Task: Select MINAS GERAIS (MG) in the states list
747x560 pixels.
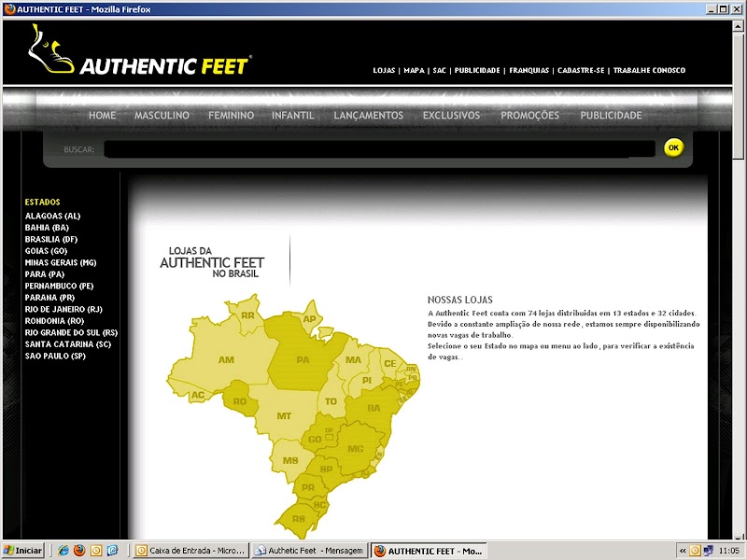Action: 61,263
